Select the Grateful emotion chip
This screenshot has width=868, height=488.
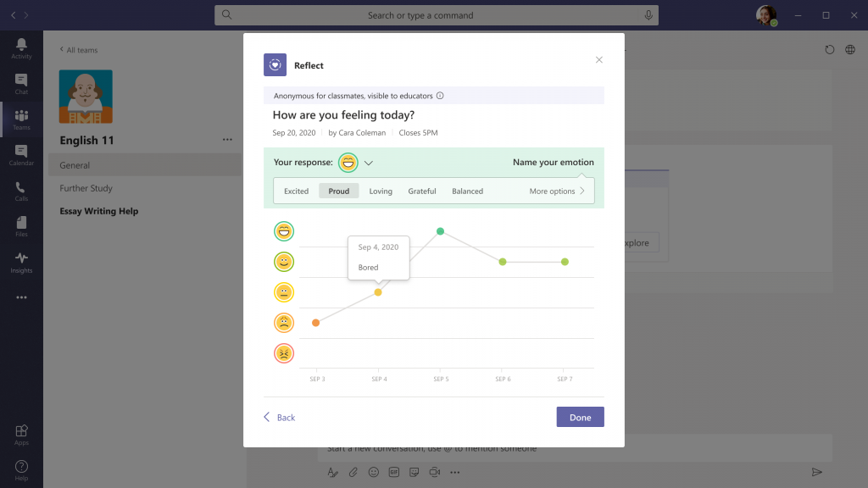(x=421, y=191)
